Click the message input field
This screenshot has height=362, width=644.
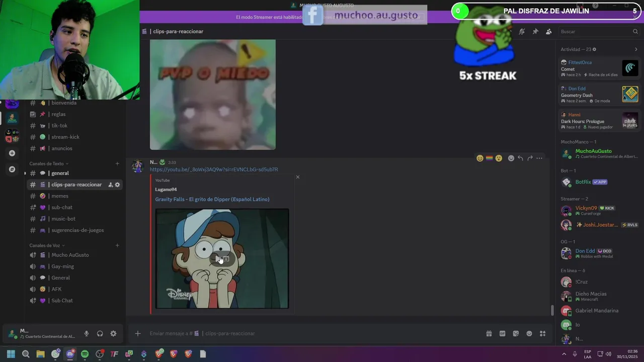coord(314,333)
